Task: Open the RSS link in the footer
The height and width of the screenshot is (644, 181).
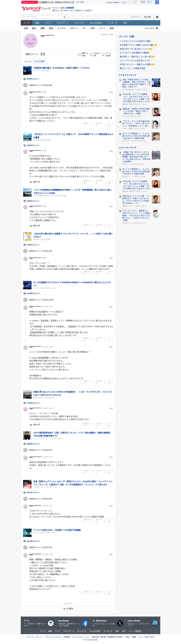Action: pos(124,631)
